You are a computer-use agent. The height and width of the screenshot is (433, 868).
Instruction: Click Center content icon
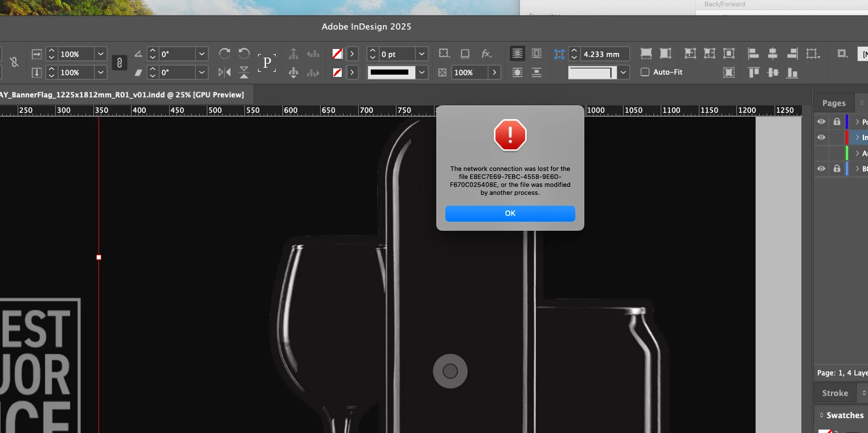click(x=728, y=54)
